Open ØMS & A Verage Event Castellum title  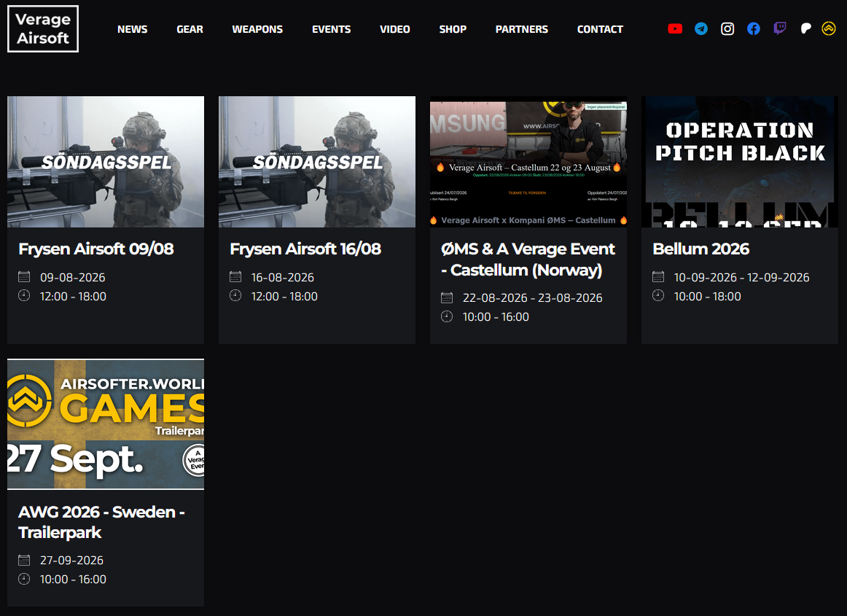[528, 260]
